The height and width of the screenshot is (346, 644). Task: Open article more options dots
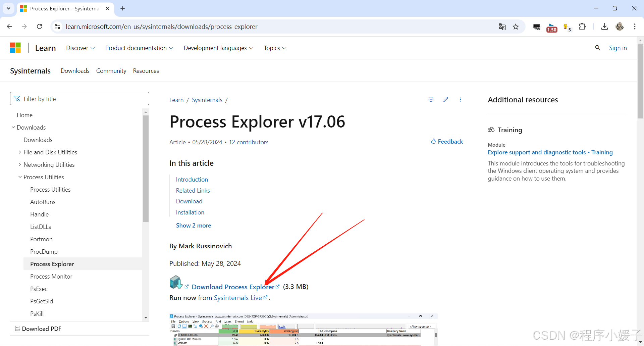[x=460, y=99]
